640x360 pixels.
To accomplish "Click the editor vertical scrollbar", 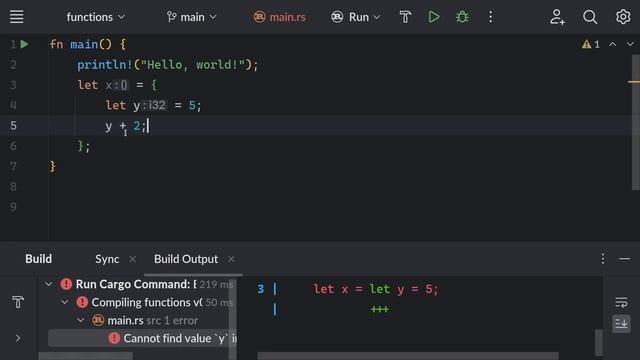I will [636, 122].
